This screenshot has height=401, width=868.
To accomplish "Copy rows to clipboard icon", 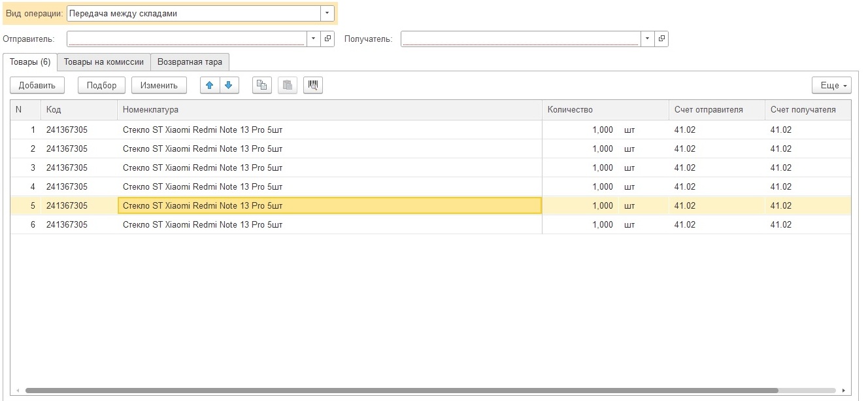I will (262, 85).
